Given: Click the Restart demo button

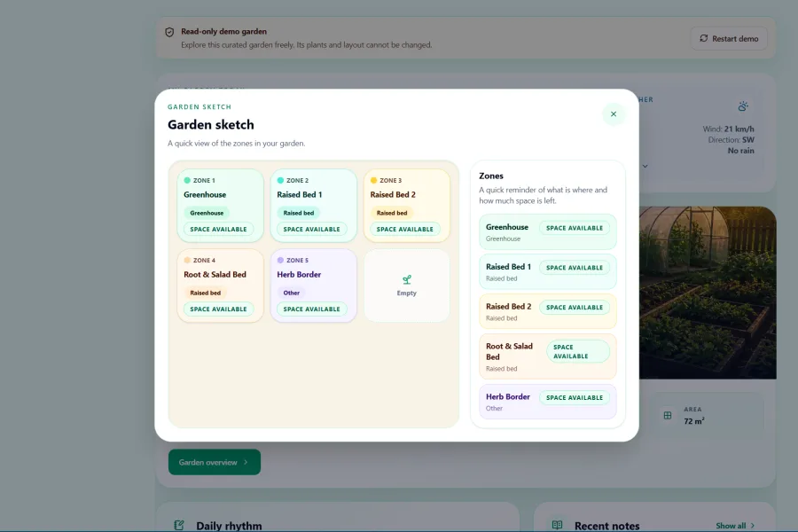Looking at the screenshot, I should point(729,39).
